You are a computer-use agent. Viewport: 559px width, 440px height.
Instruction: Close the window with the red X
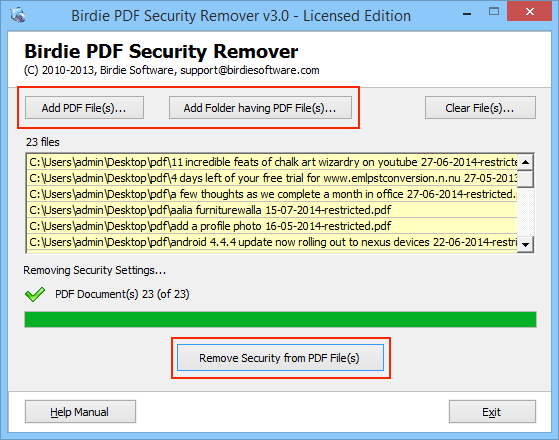pos(529,12)
